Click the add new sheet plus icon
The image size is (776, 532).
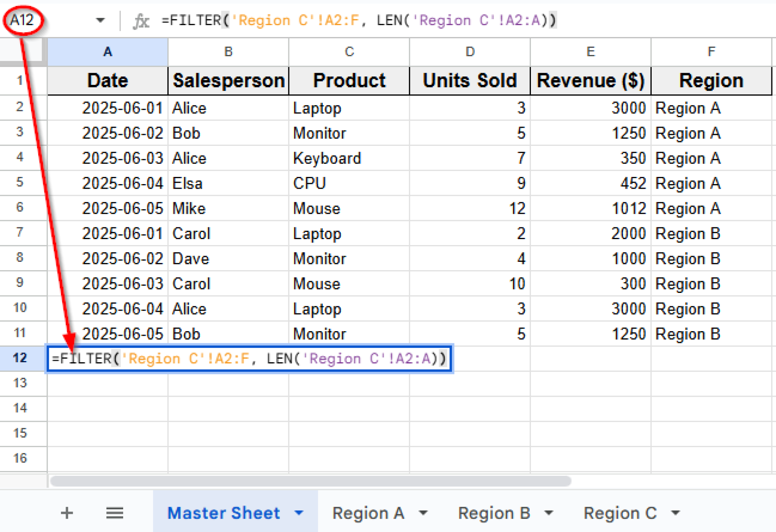point(67,513)
